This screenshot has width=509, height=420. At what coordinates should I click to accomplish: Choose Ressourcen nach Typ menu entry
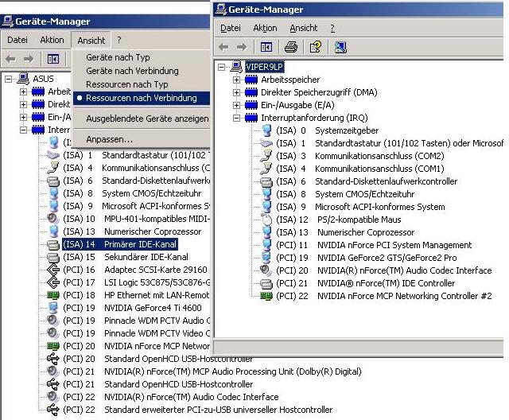tap(127, 84)
